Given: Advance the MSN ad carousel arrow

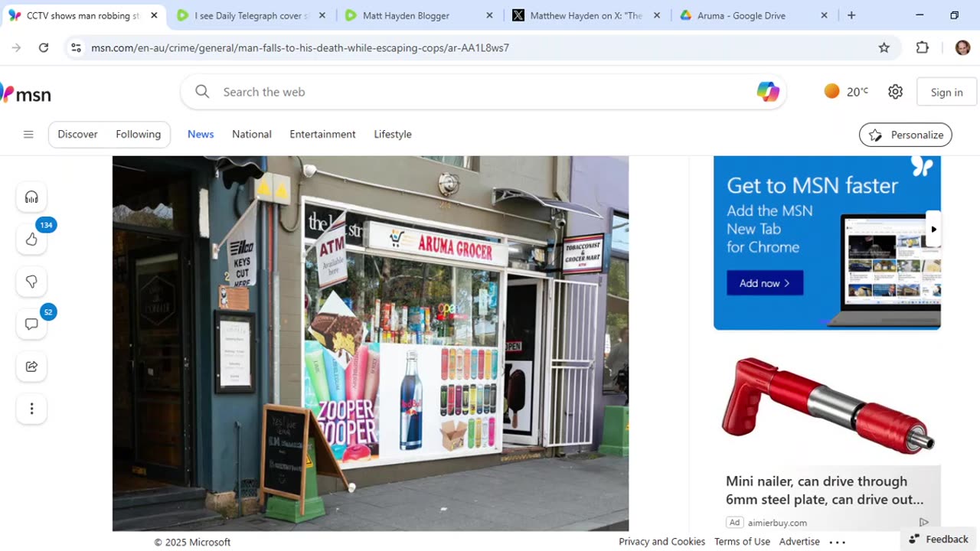Looking at the screenshot, I should pyautogui.click(x=933, y=229).
